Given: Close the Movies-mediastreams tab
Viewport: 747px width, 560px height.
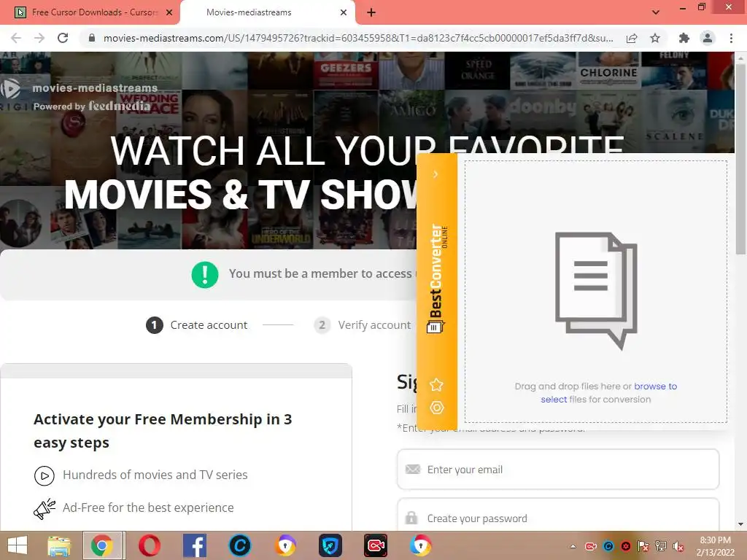Looking at the screenshot, I should 344,12.
